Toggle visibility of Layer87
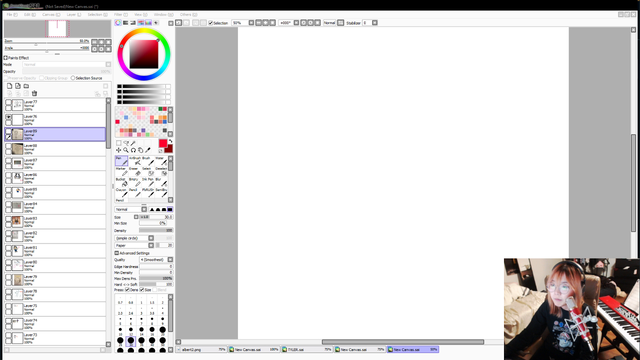The image size is (640, 360). pos(8,161)
